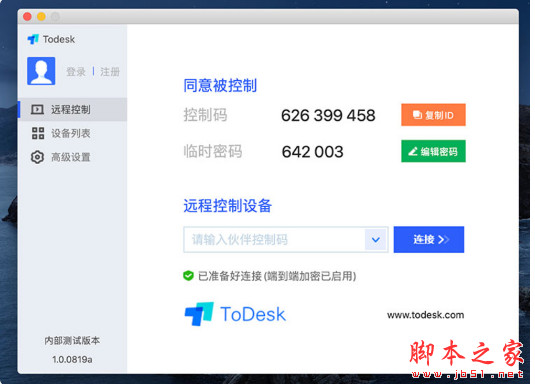Click the 同意被控制 heading
This screenshot has width=535, height=385.
point(220,85)
